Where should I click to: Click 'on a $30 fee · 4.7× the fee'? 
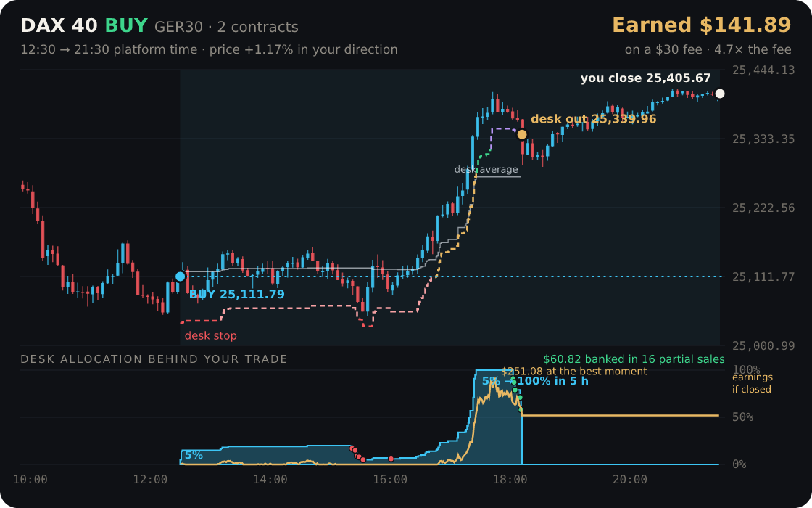(708, 50)
